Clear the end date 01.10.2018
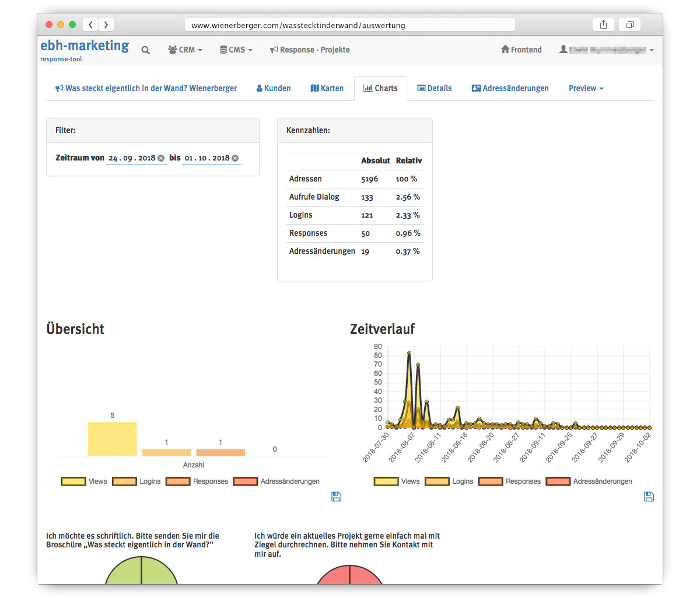 coord(235,158)
